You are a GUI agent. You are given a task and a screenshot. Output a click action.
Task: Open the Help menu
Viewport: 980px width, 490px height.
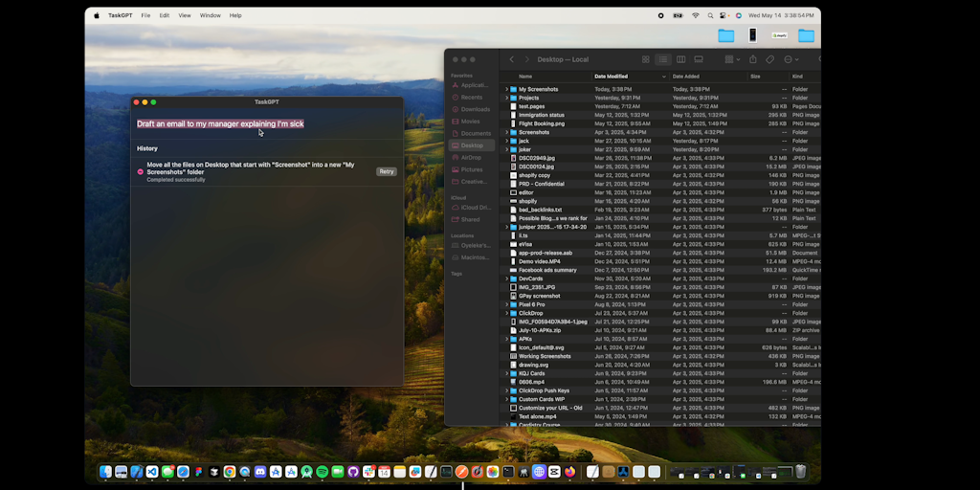coord(235,15)
